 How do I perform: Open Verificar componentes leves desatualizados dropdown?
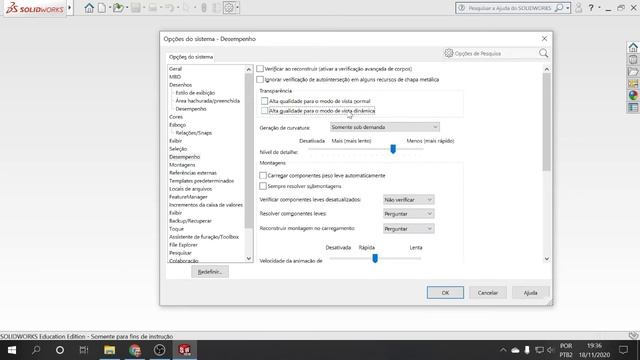point(408,200)
